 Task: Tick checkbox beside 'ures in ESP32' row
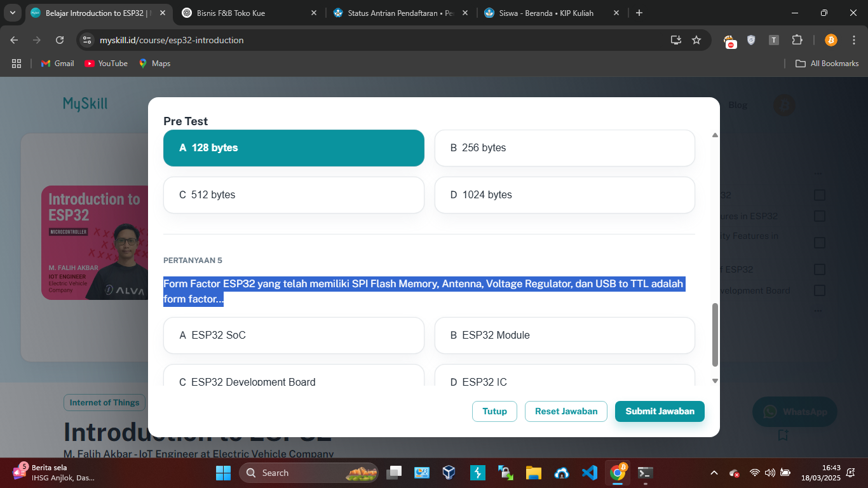pyautogui.click(x=820, y=216)
